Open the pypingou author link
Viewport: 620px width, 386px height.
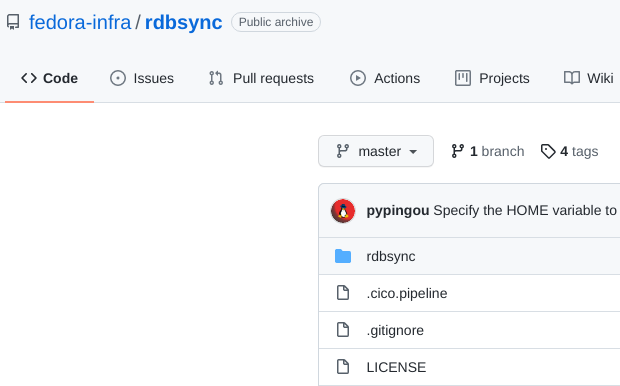pos(398,210)
